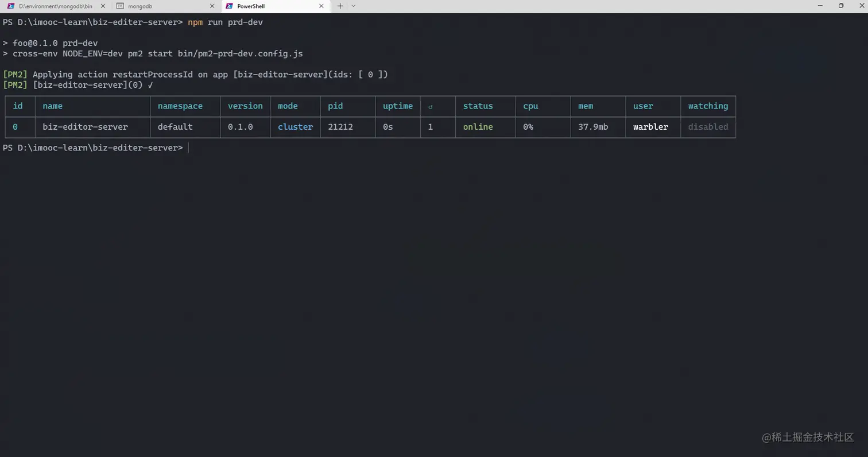
Task: Click the PowerShell icon on active tab
Action: 229,6
